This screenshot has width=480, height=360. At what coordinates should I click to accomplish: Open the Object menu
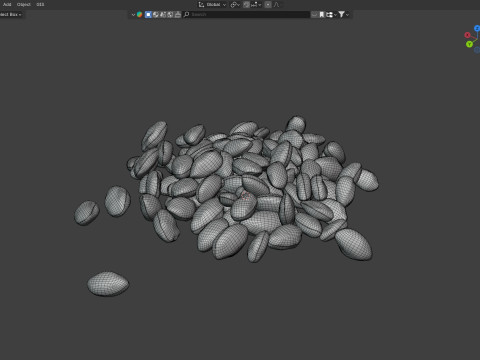pyautogui.click(x=24, y=4)
